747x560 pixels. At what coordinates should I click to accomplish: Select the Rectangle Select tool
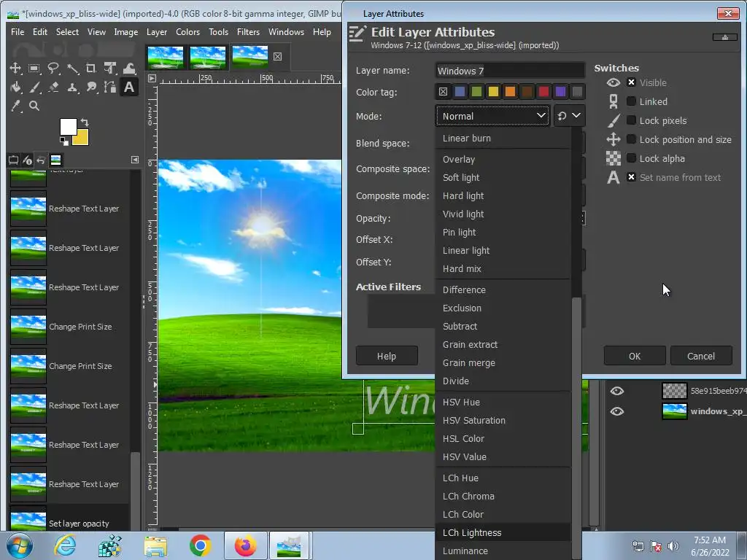coord(34,68)
